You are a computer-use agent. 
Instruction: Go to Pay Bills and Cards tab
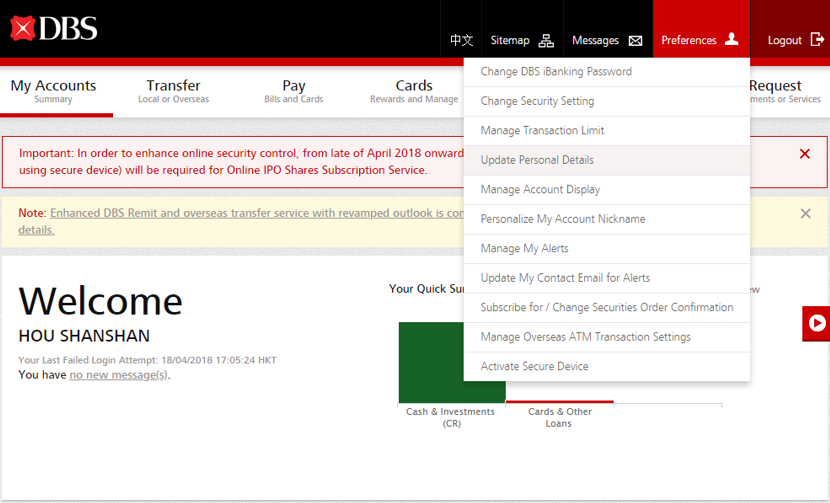click(x=293, y=91)
